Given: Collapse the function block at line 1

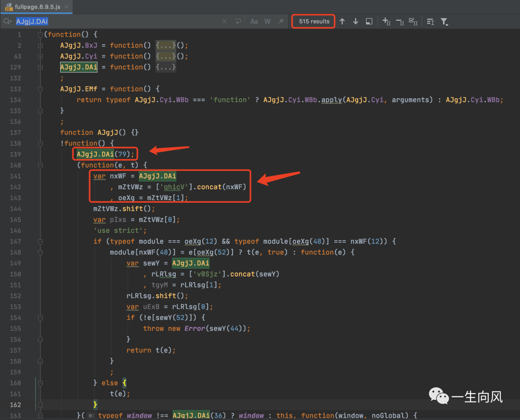Looking at the screenshot, I should pos(40,35).
